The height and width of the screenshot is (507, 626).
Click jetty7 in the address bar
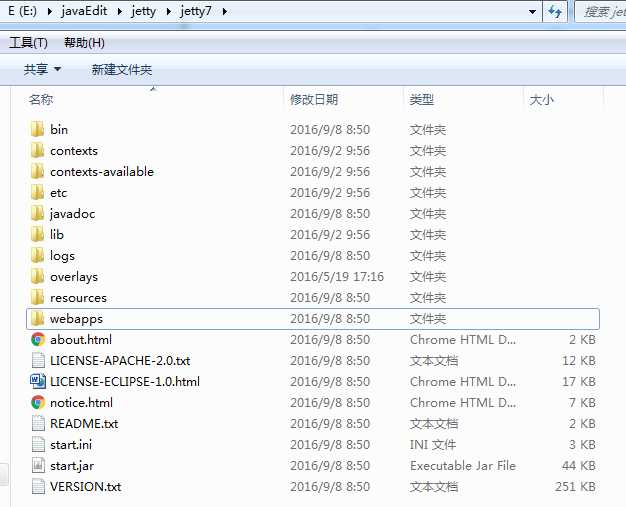[196, 11]
